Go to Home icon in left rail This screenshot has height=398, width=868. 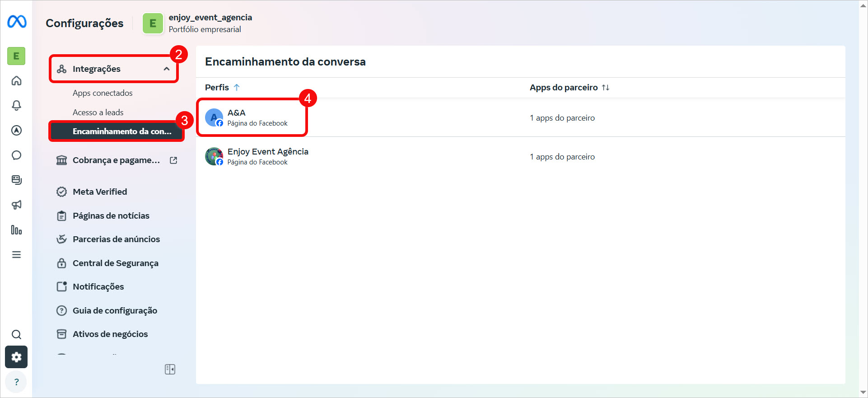pyautogui.click(x=16, y=81)
